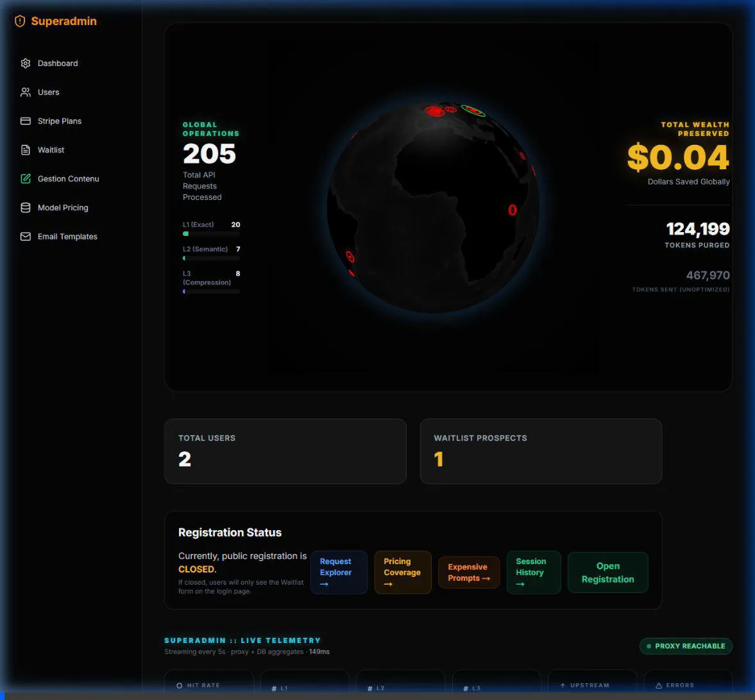Click the L3 (Compression) progress bar
The image size is (755, 700).
tap(212, 292)
